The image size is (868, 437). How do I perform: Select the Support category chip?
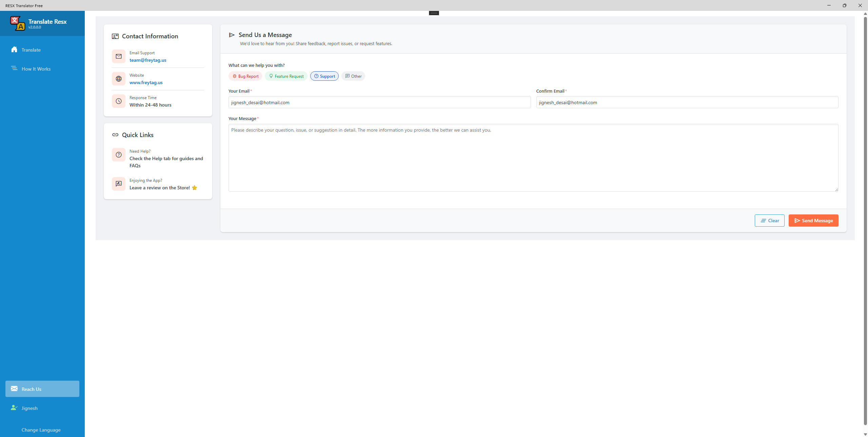[x=324, y=76]
